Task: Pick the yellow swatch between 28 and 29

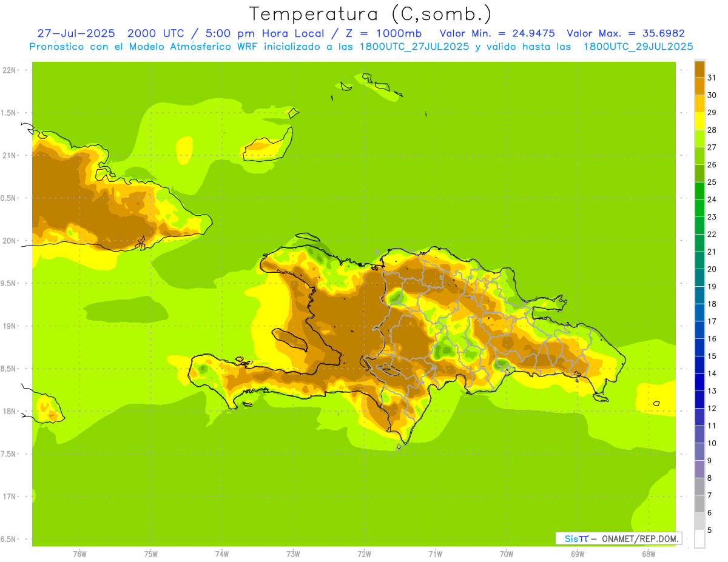Action: click(x=699, y=121)
